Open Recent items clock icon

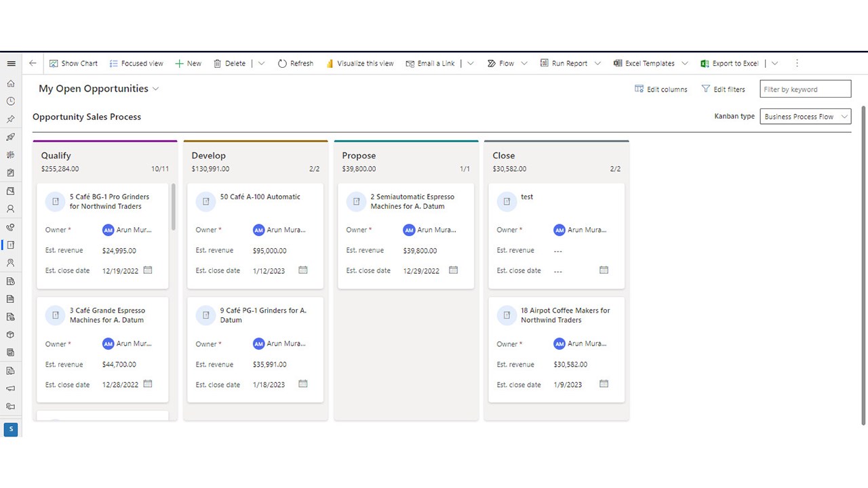11,101
